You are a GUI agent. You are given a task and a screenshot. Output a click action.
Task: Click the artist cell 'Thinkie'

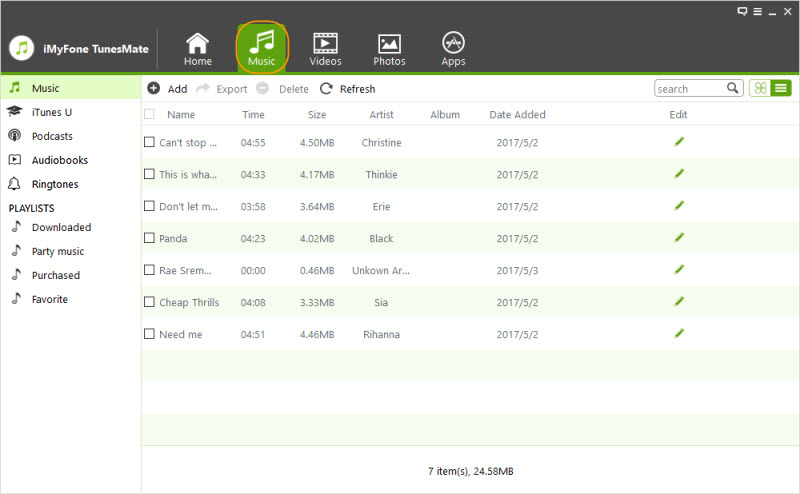[x=381, y=174]
